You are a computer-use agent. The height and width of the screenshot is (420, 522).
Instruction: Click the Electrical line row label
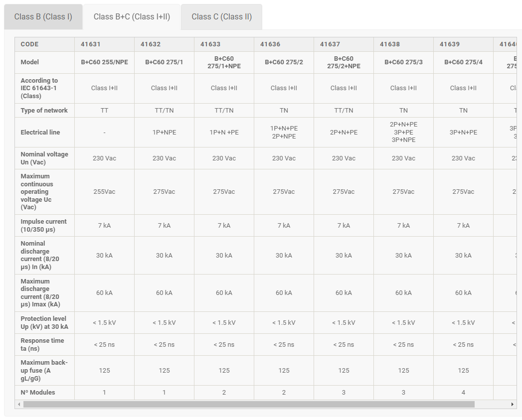40,133
